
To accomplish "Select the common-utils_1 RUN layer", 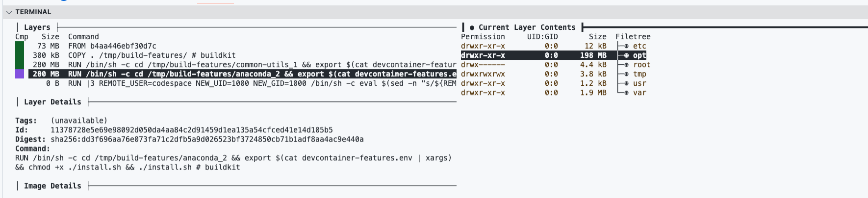I will point(235,65).
